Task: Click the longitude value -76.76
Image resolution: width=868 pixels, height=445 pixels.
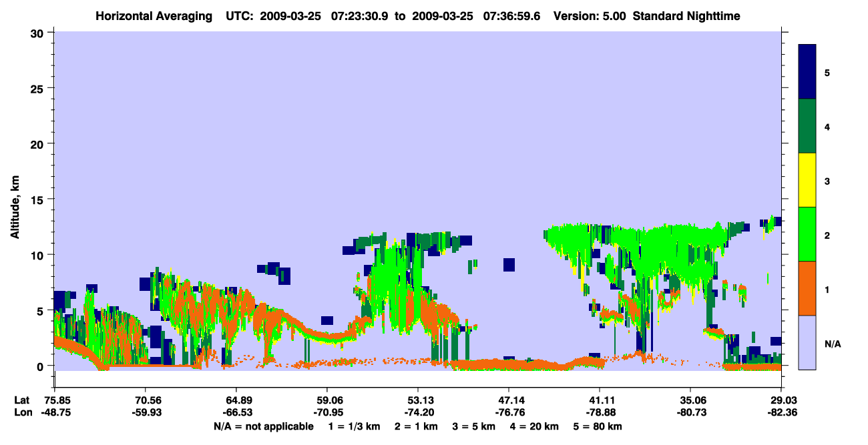Action: coord(509,412)
